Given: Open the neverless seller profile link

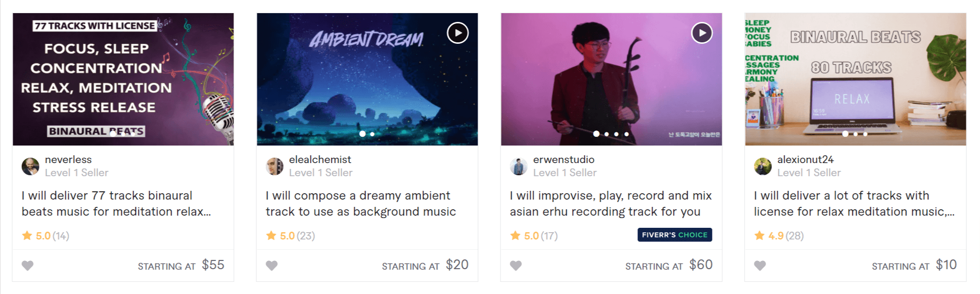Looking at the screenshot, I should click(68, 160).
